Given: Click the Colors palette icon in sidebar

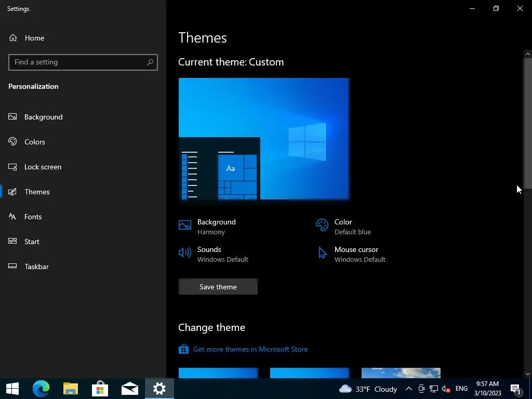Looking at the screenshot, I should (x=12, y=141).
